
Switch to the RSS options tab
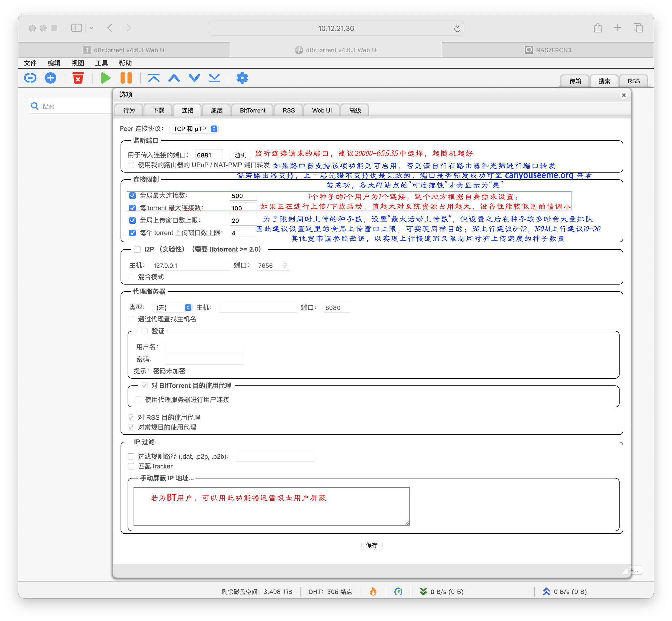[x=288, y=111]
